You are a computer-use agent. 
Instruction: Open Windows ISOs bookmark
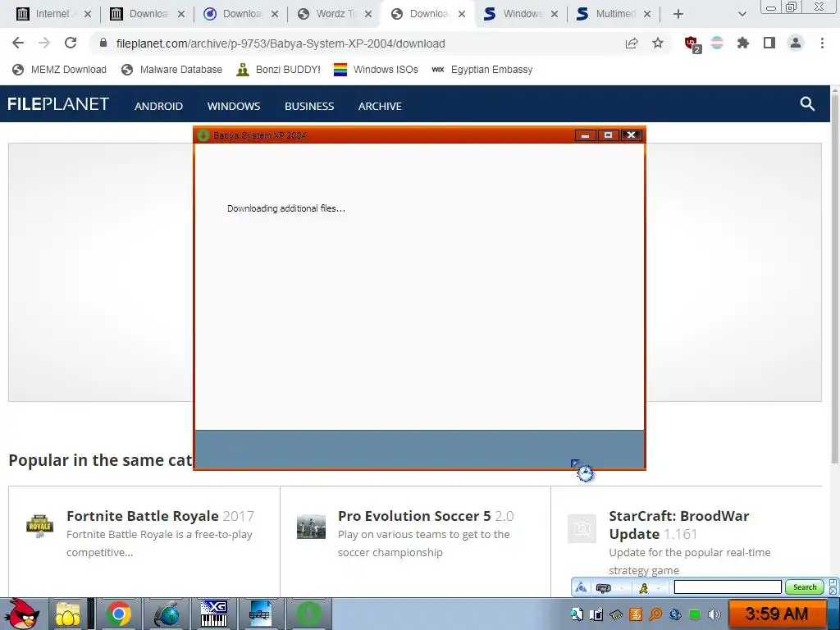point(376,70)
